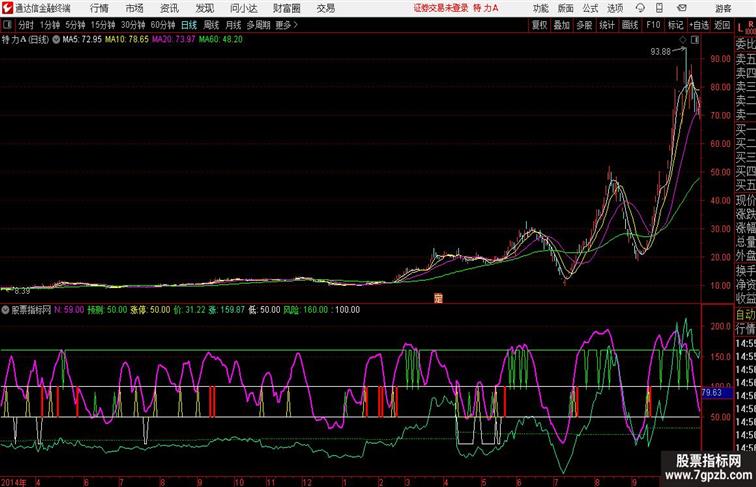Click the 游客 user label

point(723,8)
